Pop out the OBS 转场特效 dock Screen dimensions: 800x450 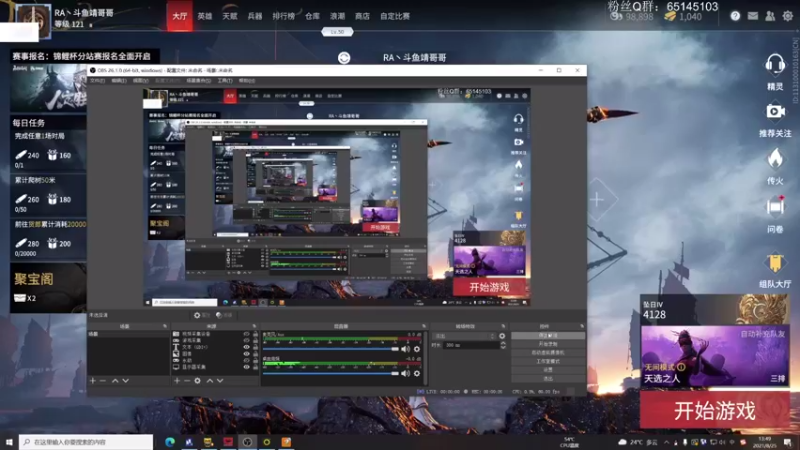tap(503, 326)
